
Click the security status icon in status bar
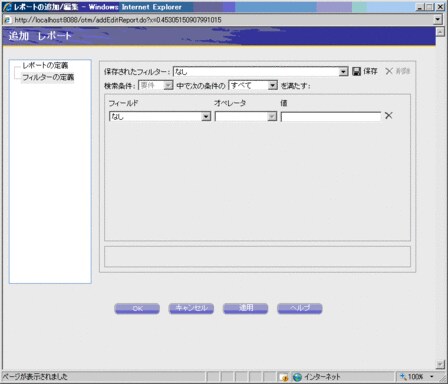coord(284,377)
